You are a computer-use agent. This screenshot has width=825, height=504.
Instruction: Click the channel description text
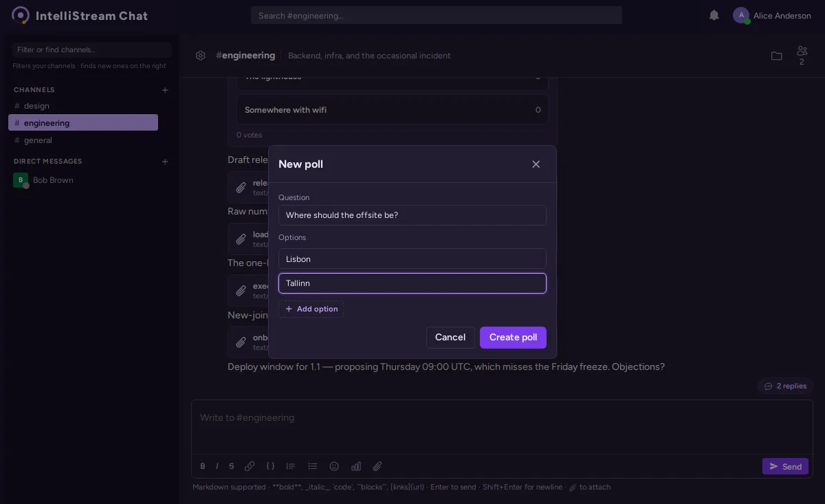(x=369, y=56)
